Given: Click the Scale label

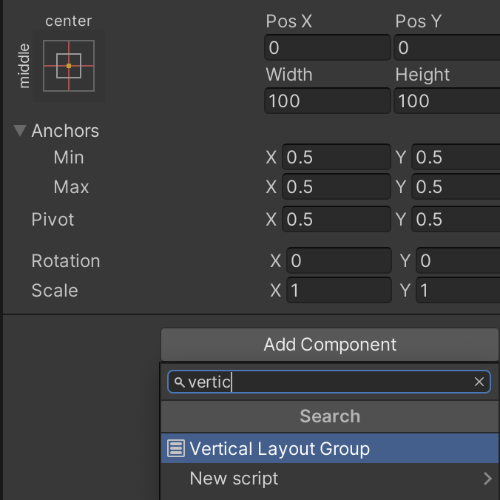Looking at the screenshot, I should coord(55,290).
